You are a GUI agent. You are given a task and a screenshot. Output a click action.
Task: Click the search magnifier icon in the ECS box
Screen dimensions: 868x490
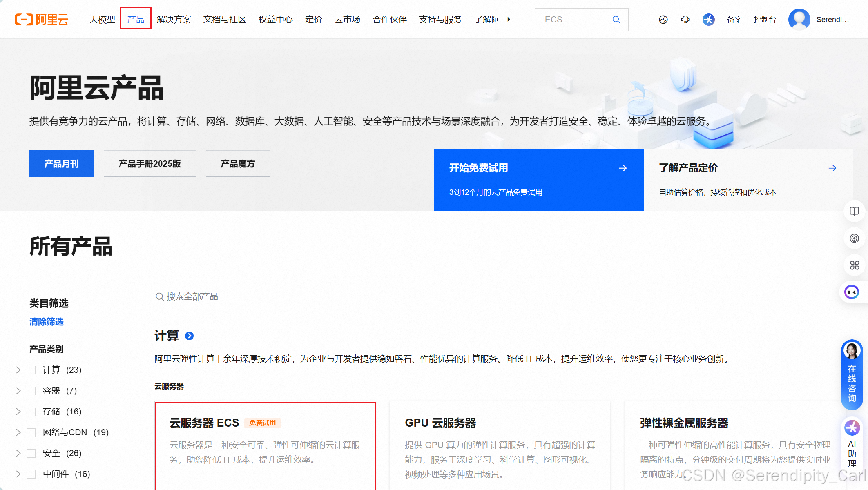click(x=616, y=20)
